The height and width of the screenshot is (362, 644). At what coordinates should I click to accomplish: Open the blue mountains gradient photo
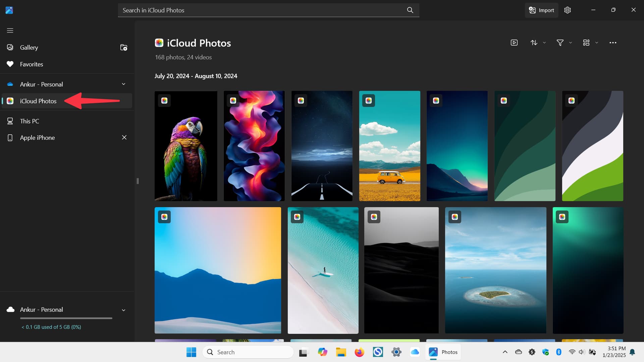(218, 270)
